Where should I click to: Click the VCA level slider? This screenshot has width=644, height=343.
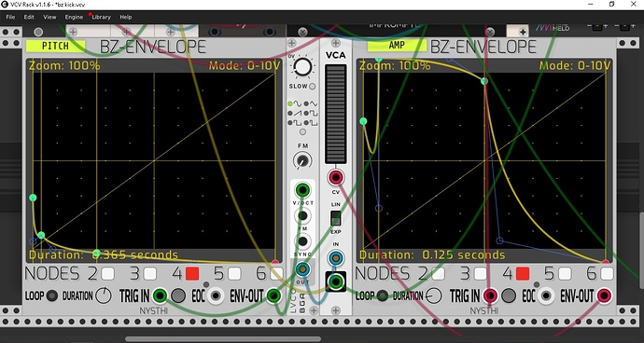[336, 114]
